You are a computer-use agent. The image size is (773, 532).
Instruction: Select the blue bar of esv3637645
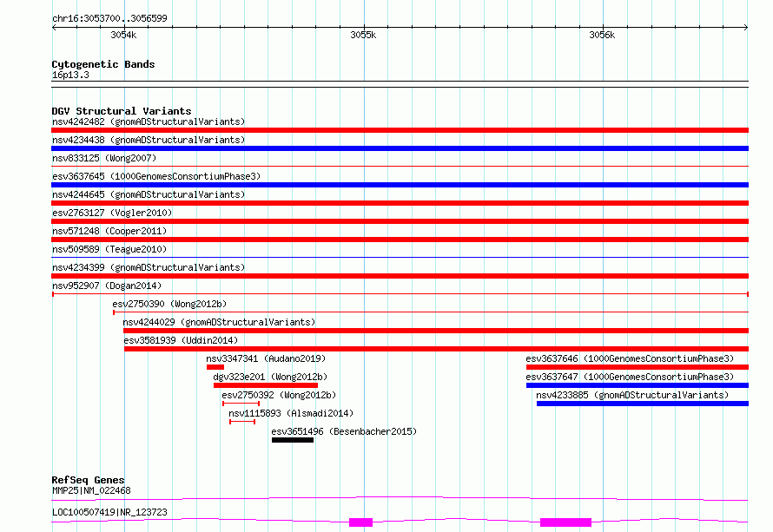tap(400, 185)
